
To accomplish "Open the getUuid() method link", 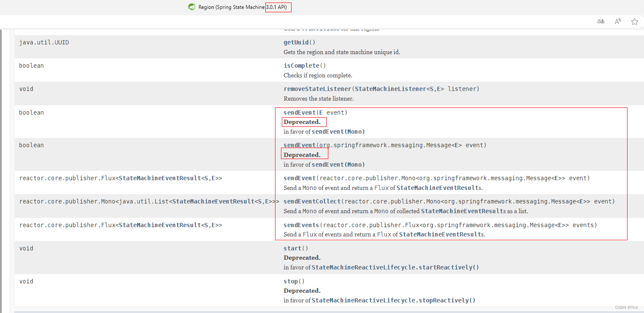I will (x=296, y=42).
